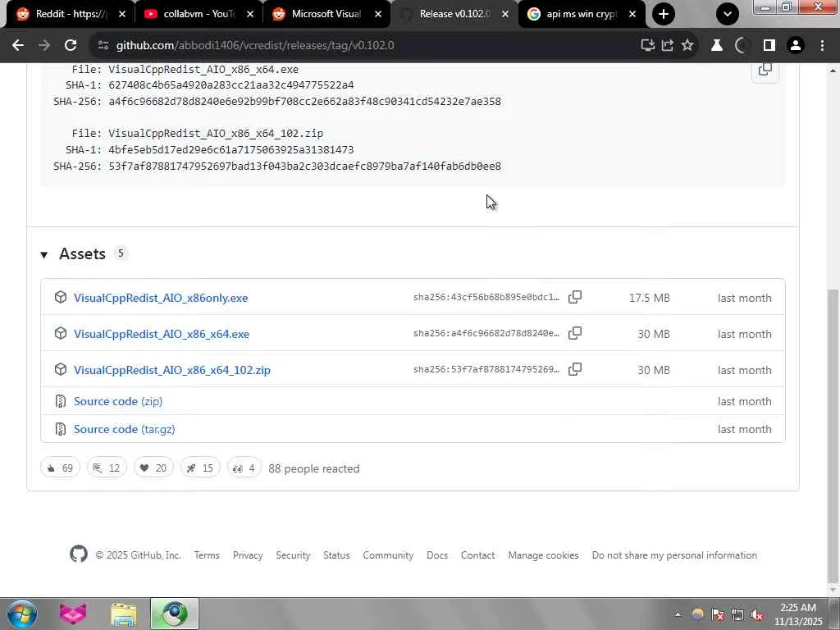This screenshot has width=840, height=630.
Task: Open the site information icon in address bar
Action: 103,46
